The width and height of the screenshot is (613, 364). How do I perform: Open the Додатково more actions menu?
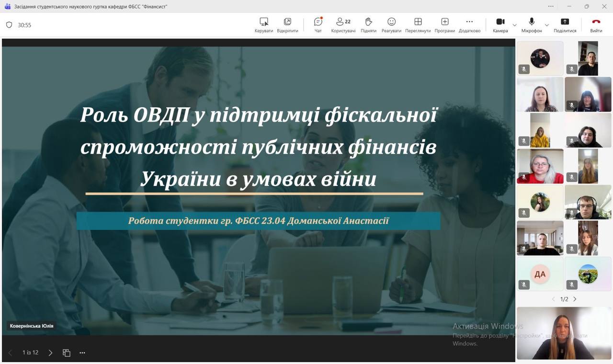(469, 25)
